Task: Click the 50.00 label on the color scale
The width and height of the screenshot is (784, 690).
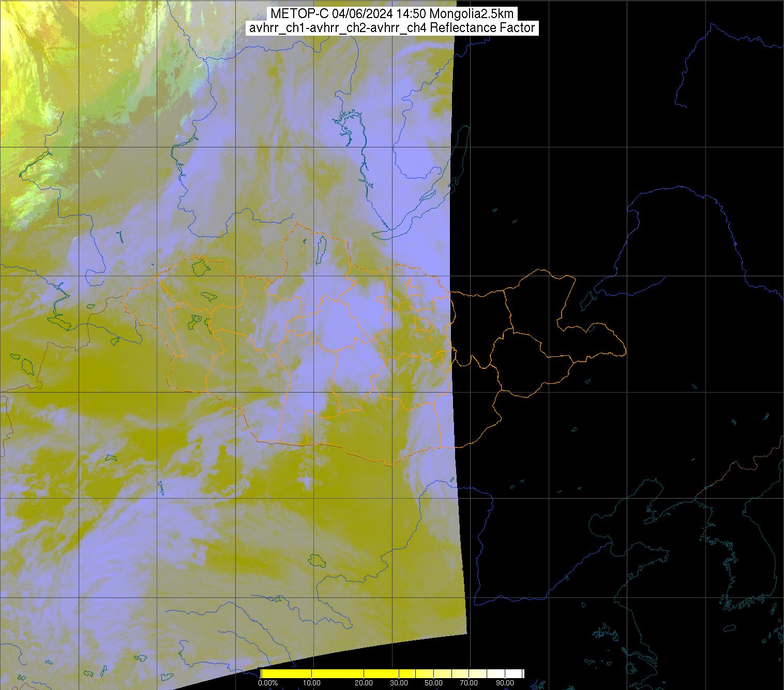Action: (433, 683)
